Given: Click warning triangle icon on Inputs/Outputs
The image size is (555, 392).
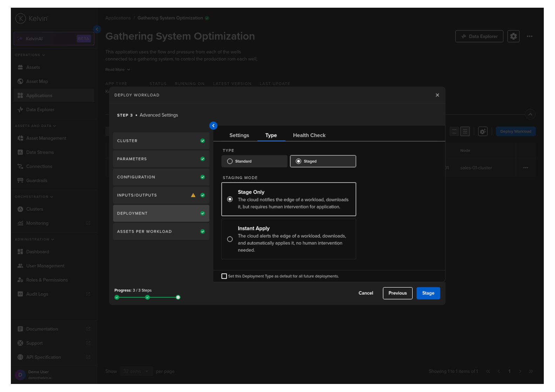Looking at the screenshot, I should (193, 195).
